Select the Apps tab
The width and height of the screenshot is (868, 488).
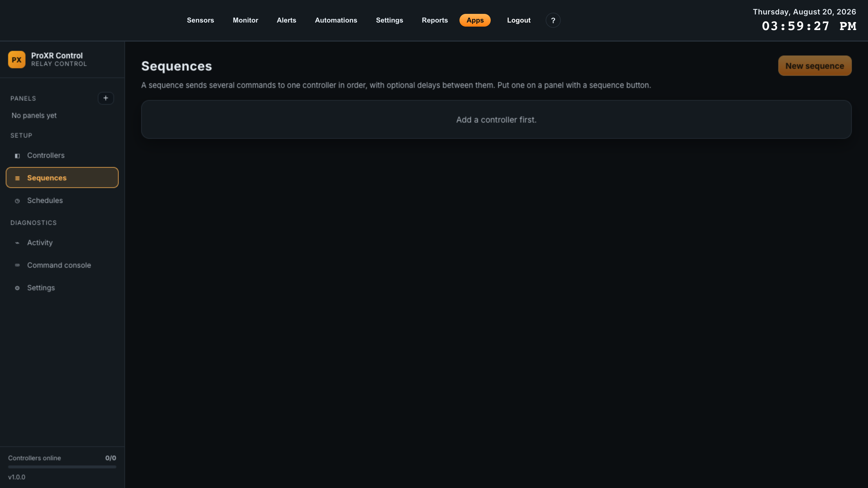tap(475, 20)
